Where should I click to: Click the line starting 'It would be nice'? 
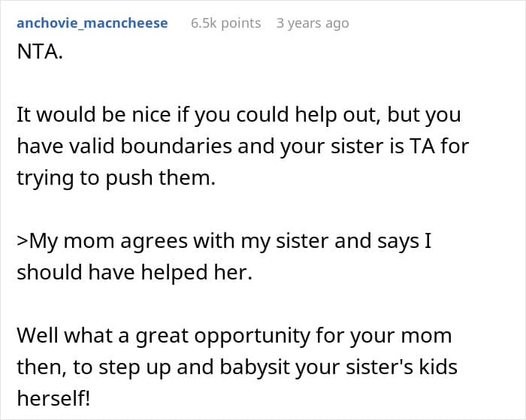[239, 115]
